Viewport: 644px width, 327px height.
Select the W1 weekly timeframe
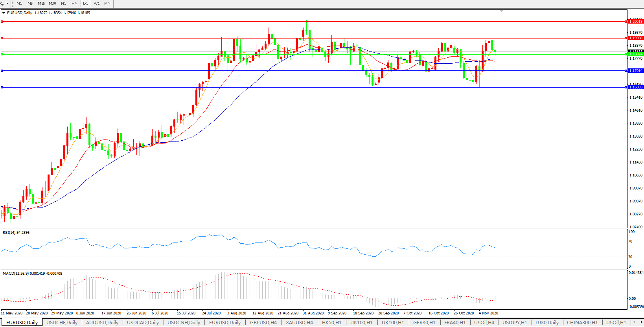(x=97, y=3)
